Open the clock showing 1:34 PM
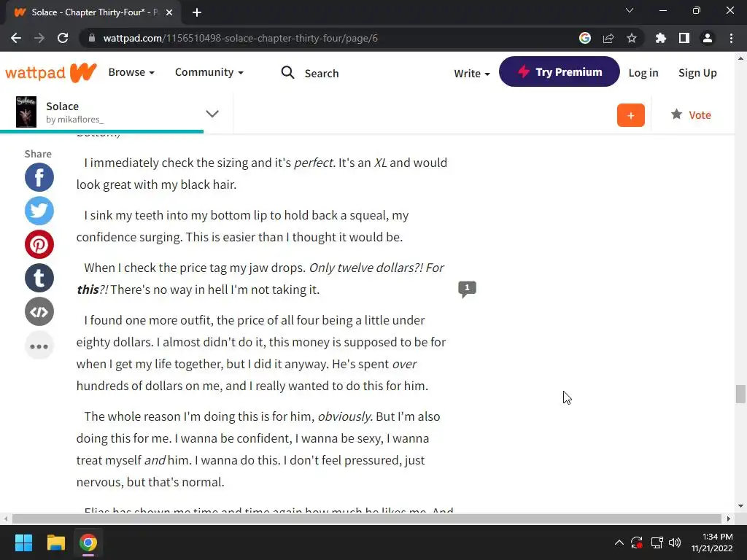The image size is (747, 560). (712, 542)
